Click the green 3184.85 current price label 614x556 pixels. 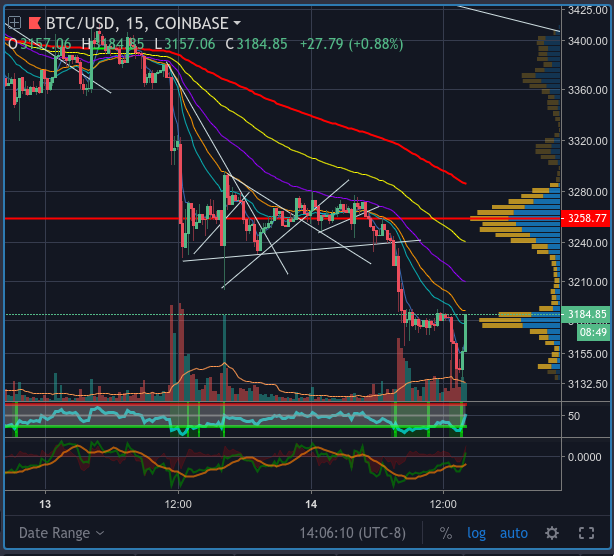586,314
